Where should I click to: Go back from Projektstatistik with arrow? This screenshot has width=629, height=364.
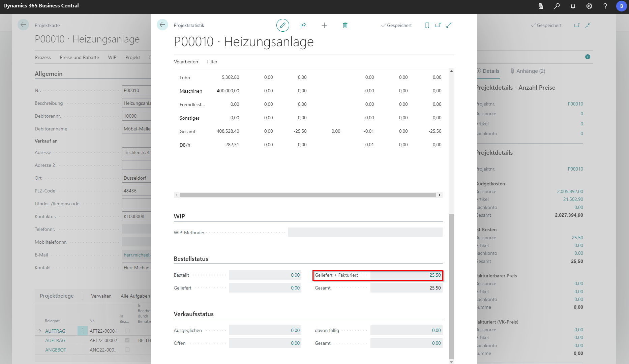coord(162,25)
